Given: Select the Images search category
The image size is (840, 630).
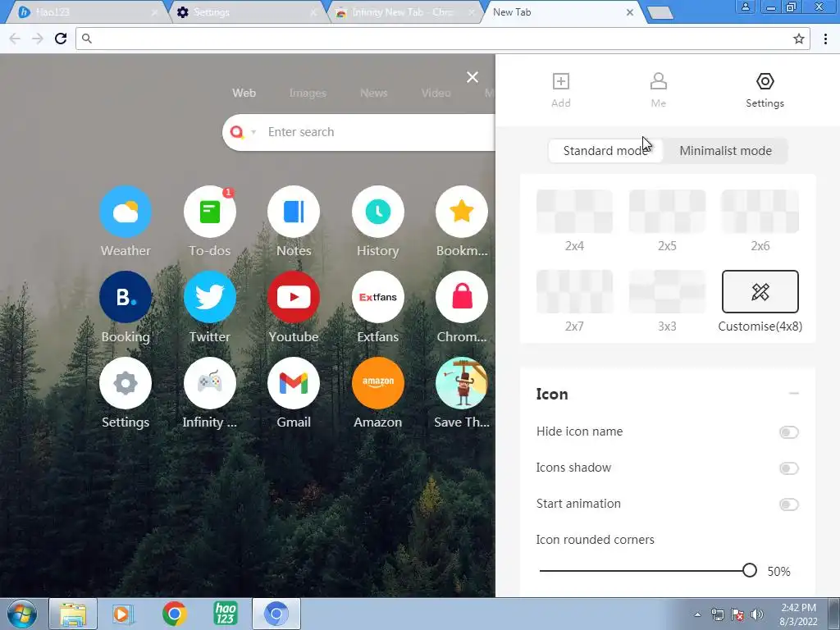Looking at the screenshot, I should 308,93.
